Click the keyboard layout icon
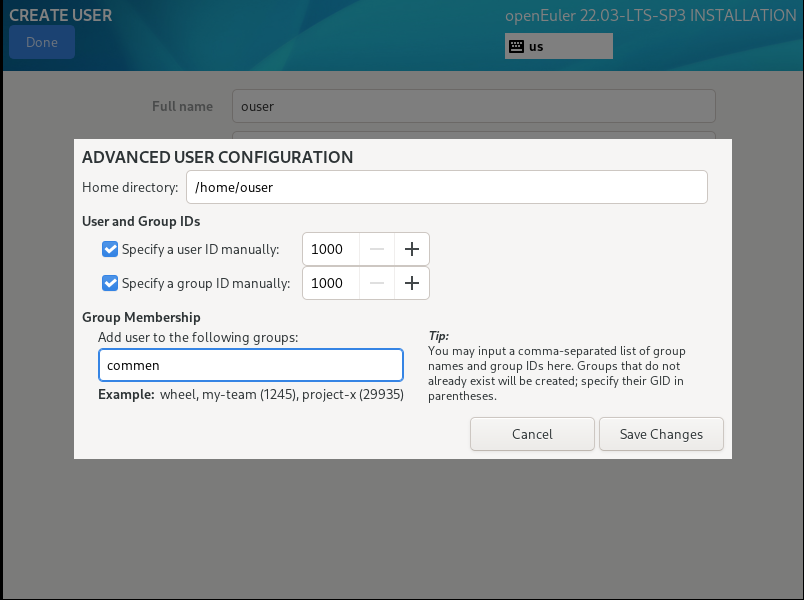 pos(516,46)
